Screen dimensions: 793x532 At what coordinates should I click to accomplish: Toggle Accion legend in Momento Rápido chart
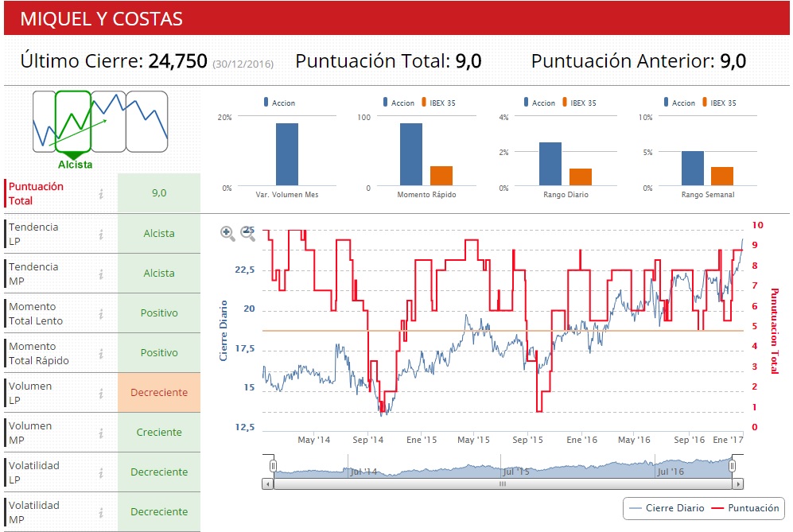click(398, 103)
